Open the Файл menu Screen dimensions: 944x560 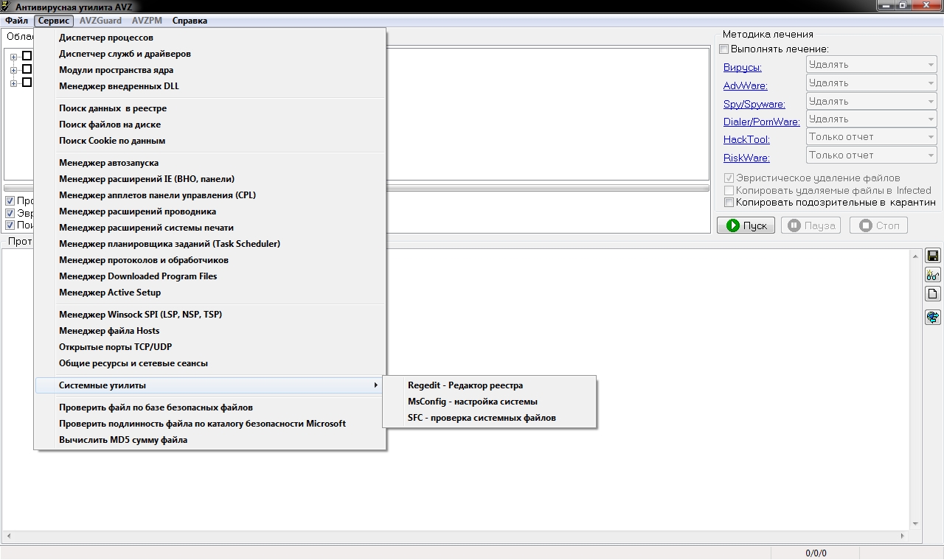tap(16, 21)
